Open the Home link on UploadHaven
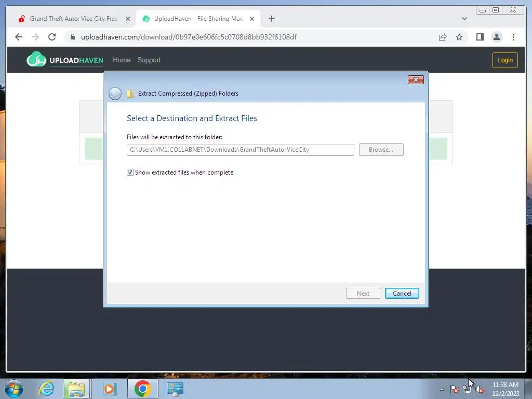Screen dimensions: 532x399 click(122, 60)
